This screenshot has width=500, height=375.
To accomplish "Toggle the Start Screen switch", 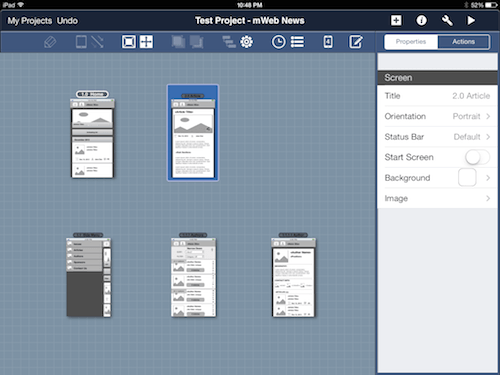I will click(x=477, y=157).
